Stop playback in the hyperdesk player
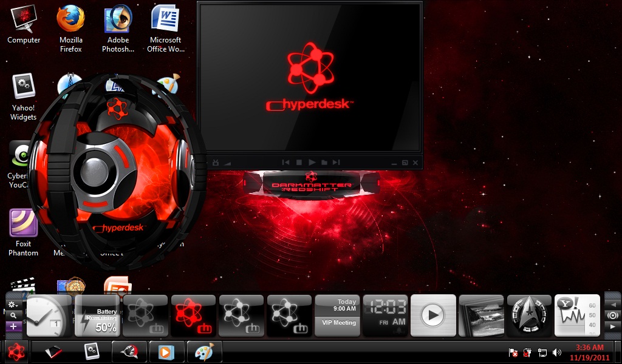This screenshot has height=364, width=622. click(x=299, y=163)
